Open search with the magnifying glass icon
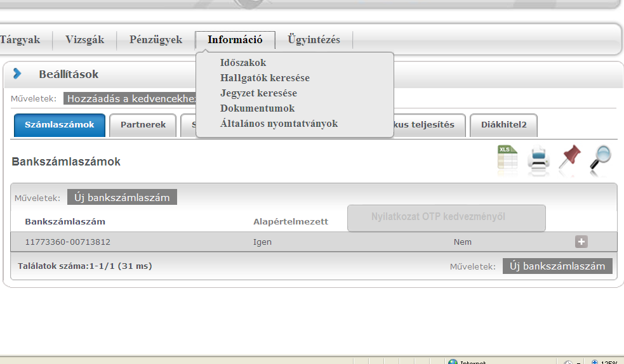 601,158
